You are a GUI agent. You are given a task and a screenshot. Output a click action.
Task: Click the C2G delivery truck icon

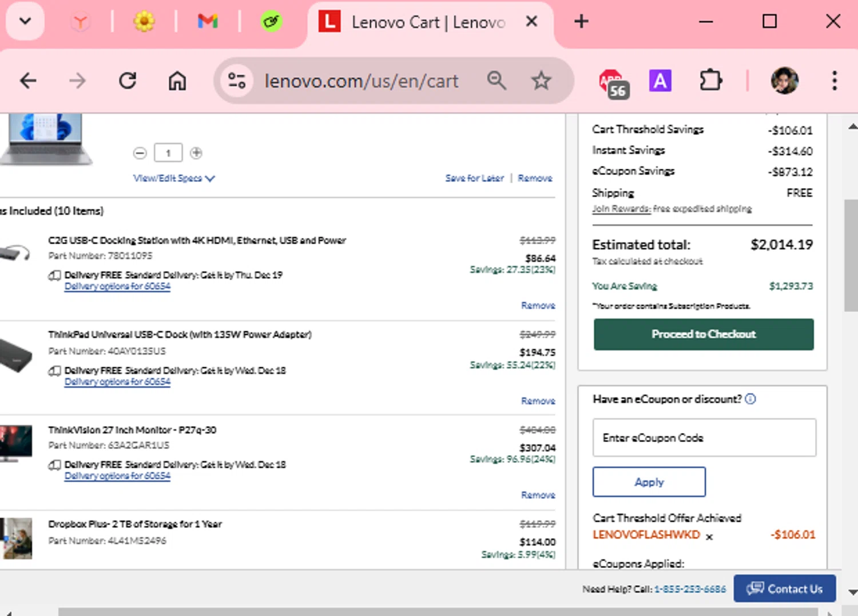(55, 276)
